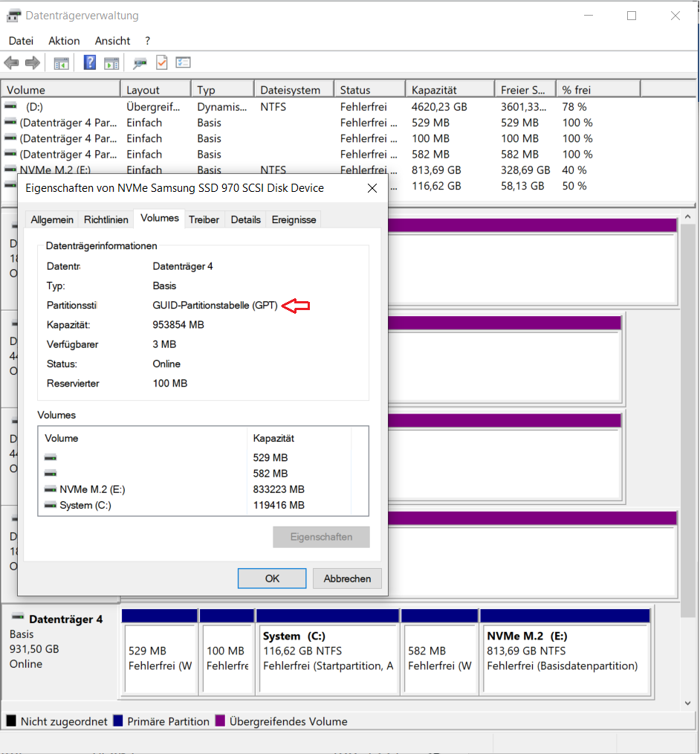Open Help via blue question mark icon
This screenshot has width=700, height=754.
coord(90,62)
